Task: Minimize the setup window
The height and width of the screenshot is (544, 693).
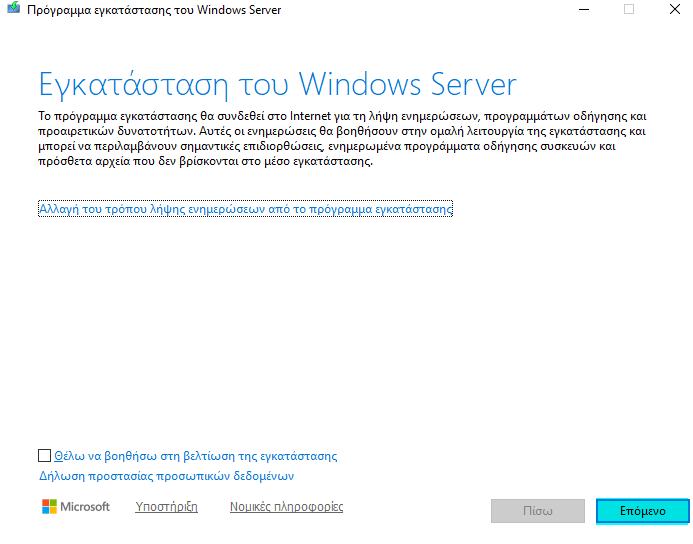Action: pos(584,9)
